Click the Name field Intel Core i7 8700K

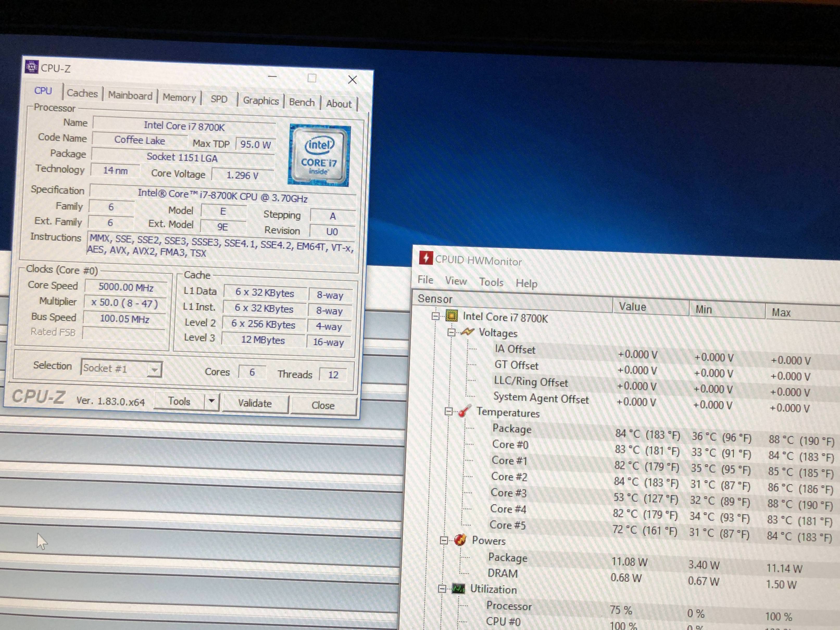coord(184,126)
